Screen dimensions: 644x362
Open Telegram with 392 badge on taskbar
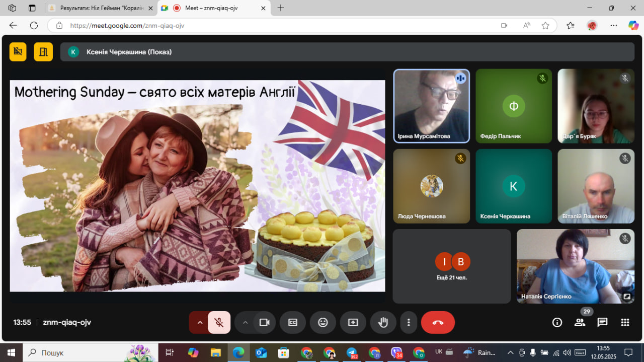pyautogui.click(x=352, y=352)
